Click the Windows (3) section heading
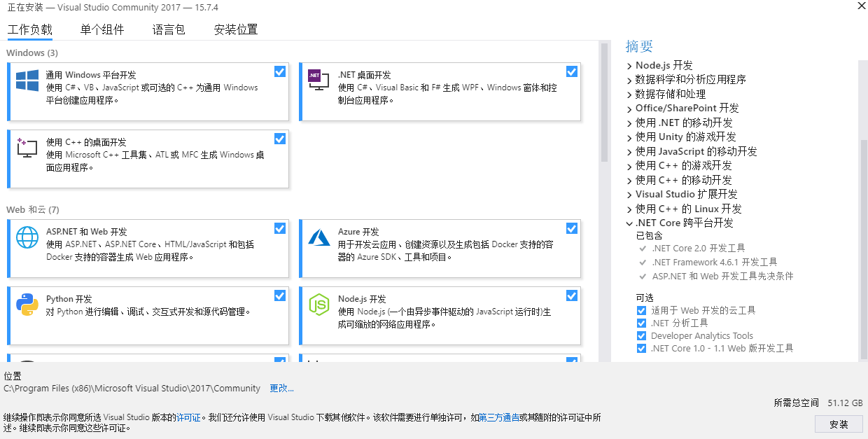868x439 pixels. pos(32,53)
